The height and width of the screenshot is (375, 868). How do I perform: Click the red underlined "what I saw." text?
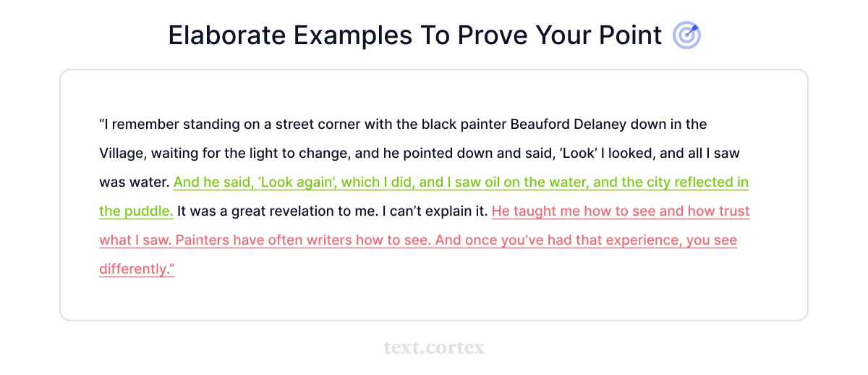click(135, 240)
